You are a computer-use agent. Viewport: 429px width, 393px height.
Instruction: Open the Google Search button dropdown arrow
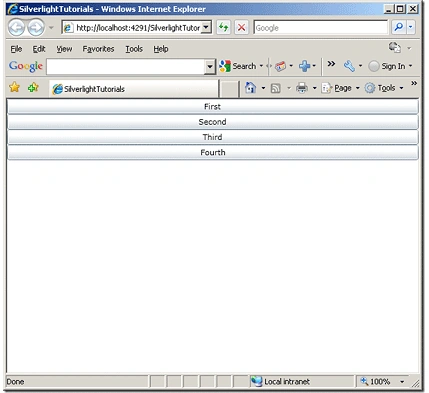click(261, 66)
